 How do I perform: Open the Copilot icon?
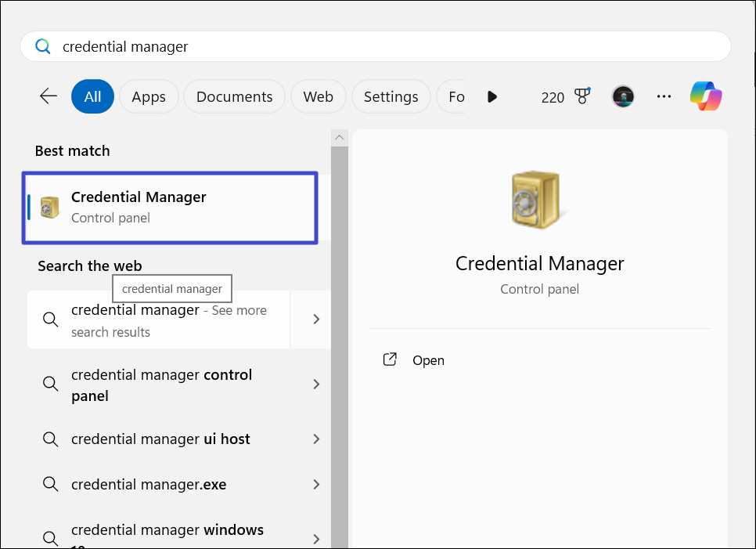[x=705, y=96]
